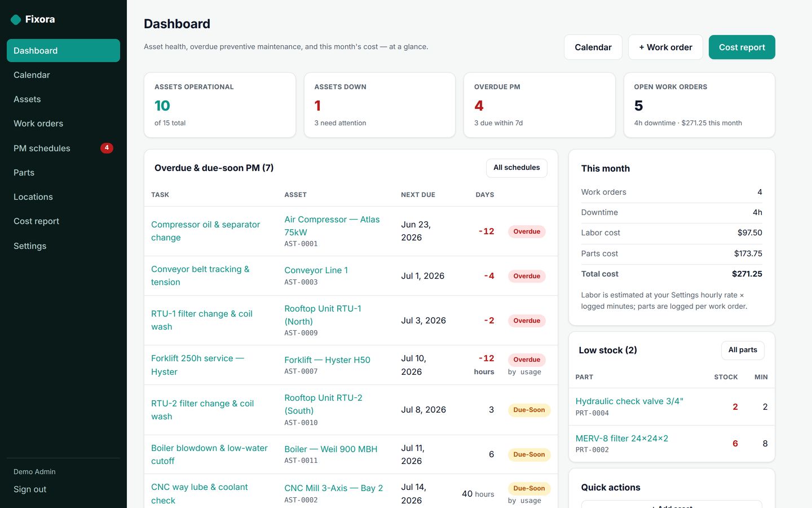Open the Assets operational card

click(x=220, y=105)
